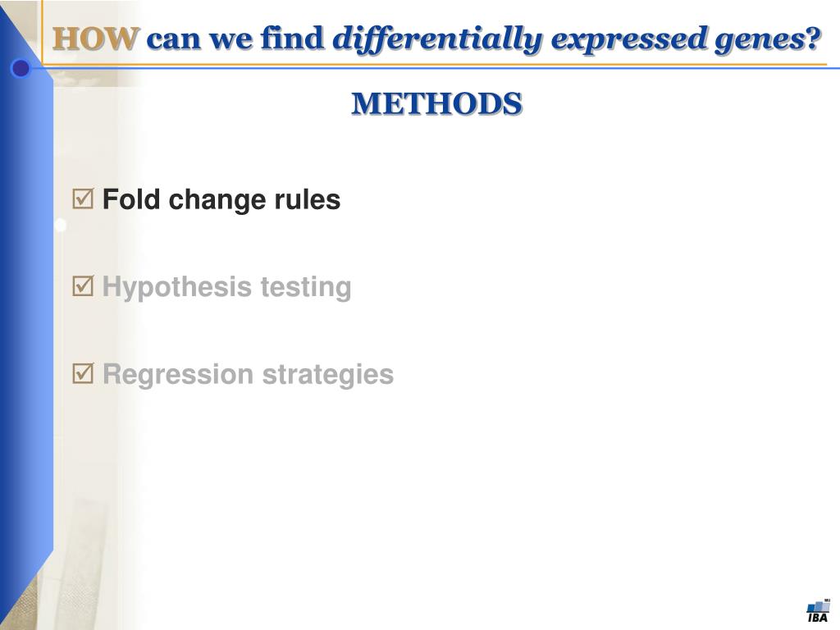Click the words "can we find" in the title
840x630 pixels.
pos(235,39)
